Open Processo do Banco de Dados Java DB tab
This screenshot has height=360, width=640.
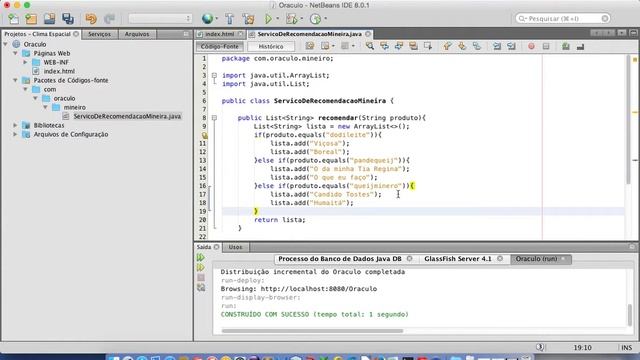(x=344, y=259)
